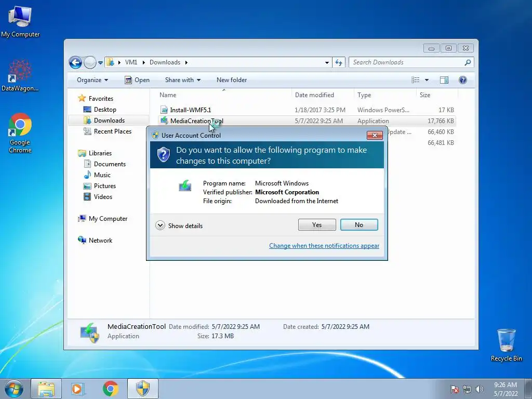Open Explorer help icon
Image resolution: width=532 pixels, height=399 pixels.
[463, 80]
